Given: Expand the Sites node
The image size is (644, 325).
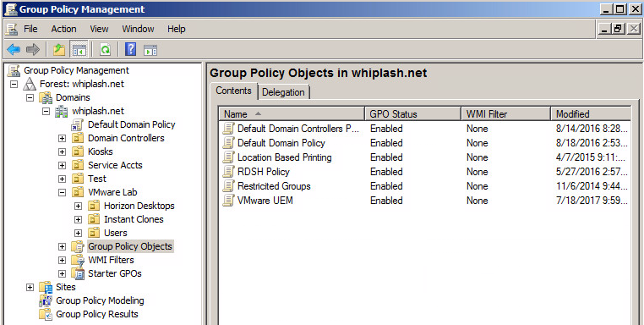Looking at the screenshot, I should [30, 288].
